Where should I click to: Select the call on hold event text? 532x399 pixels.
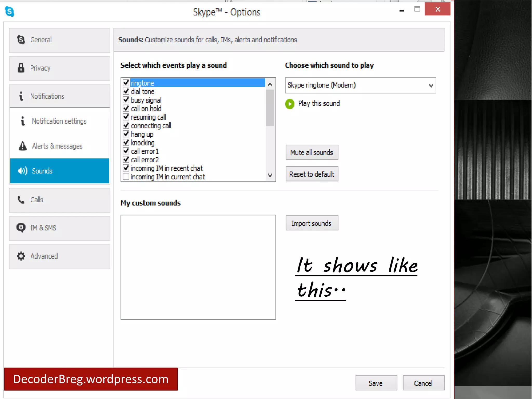coord(146,109)
